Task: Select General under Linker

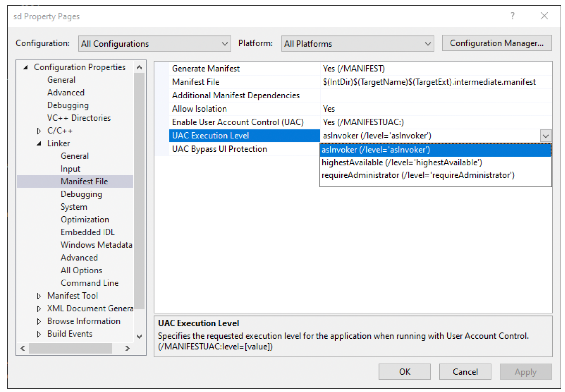Action: click(x=75, y=156)
